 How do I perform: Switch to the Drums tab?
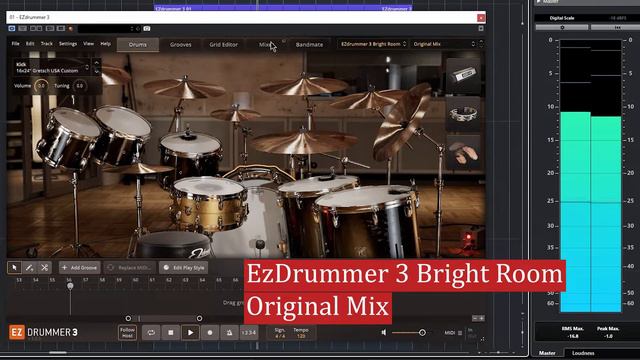(138, 44)
